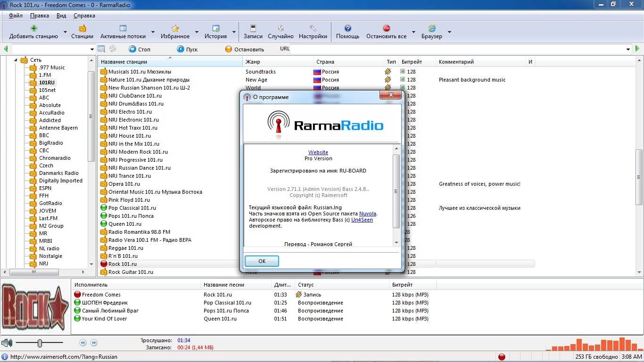The image size is (644, 362).
Task: Click green status icon of Queen 101.ru station
Action: click(104, 224)
